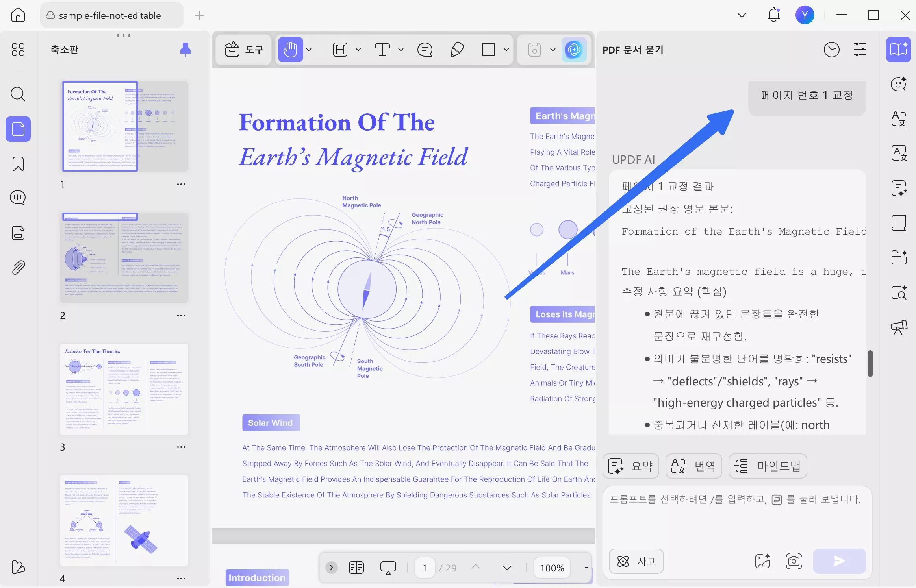This screenshot has height=588, width=916.
Task: Toggle the UPDF AI panel button
Action: click(x=574, y=50)
